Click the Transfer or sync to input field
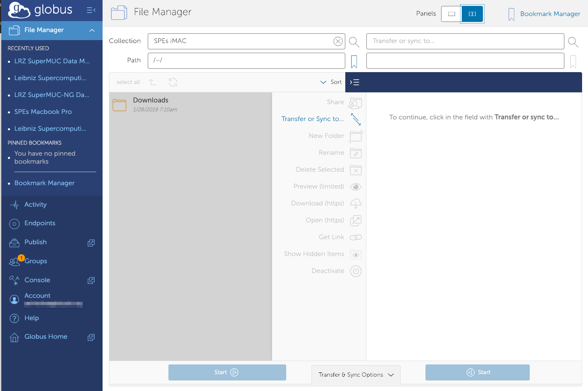Viewport: 588px width, 391px height. (465, 41)
